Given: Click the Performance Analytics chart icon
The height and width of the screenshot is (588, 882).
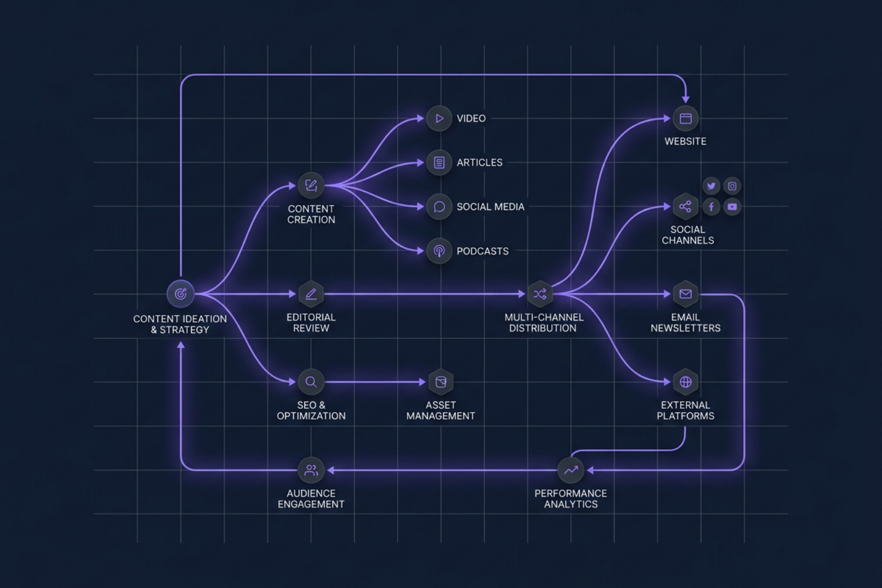Looking at the screenshot, I should (571, 470).
